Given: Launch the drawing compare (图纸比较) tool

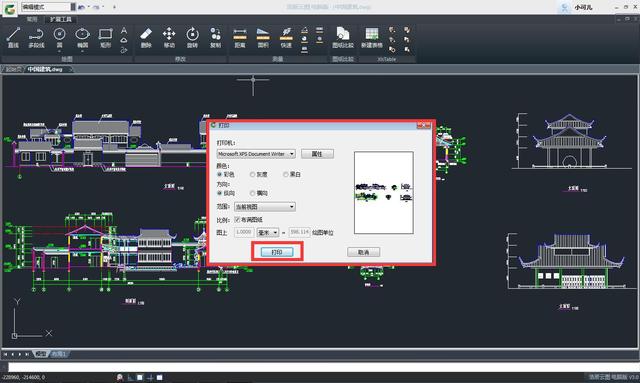Looking at the screenshot, I should (x=343, y=37).
